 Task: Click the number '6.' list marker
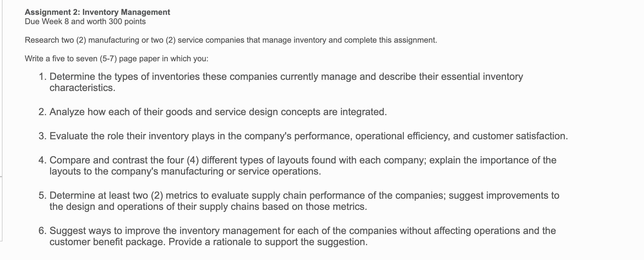[x=43, y=231]
